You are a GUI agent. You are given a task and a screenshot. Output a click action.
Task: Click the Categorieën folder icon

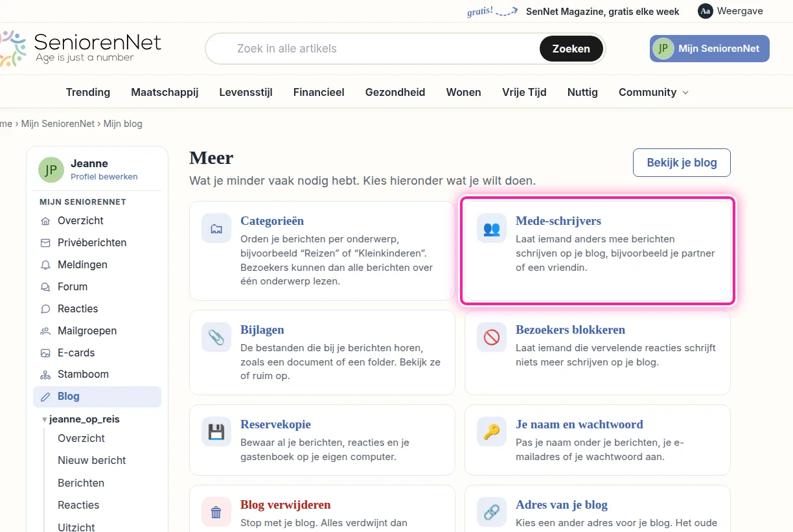pyautogui.click(x=216, y=228)
